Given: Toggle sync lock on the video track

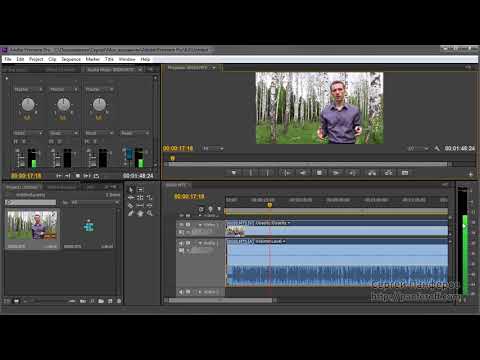Looking at the screenshot, I should point(188,225).
